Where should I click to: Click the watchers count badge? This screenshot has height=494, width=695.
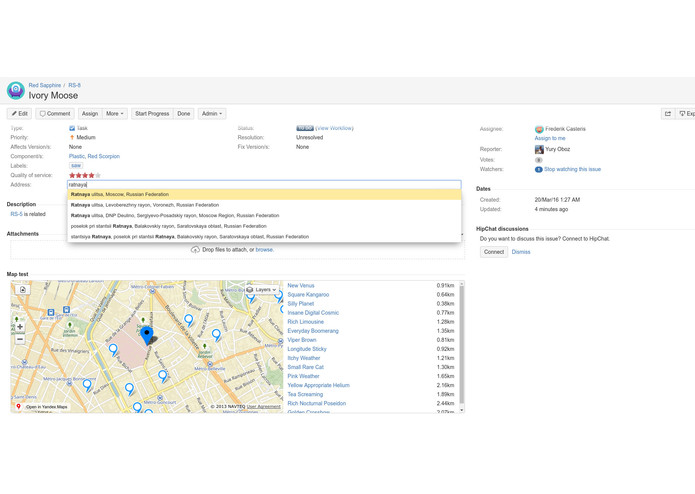coord(539,170)
